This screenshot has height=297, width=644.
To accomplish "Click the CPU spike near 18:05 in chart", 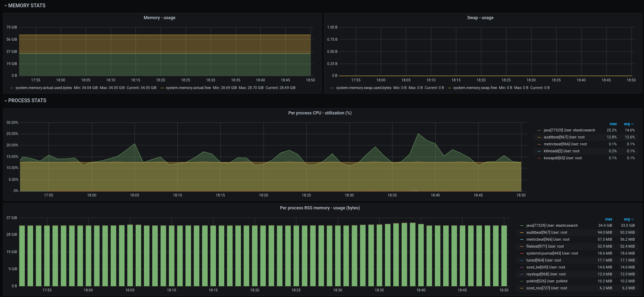I will (135, 144).
